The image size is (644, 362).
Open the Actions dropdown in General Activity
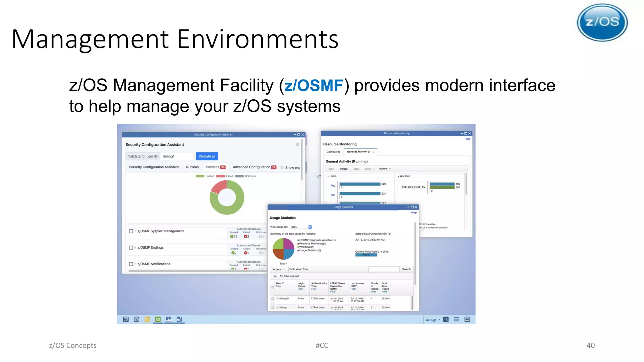385,169
